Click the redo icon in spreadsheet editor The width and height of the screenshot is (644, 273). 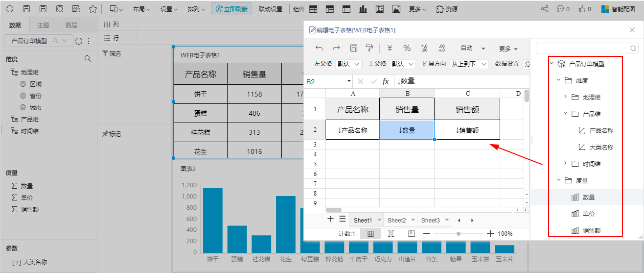[x=336, y=48]
